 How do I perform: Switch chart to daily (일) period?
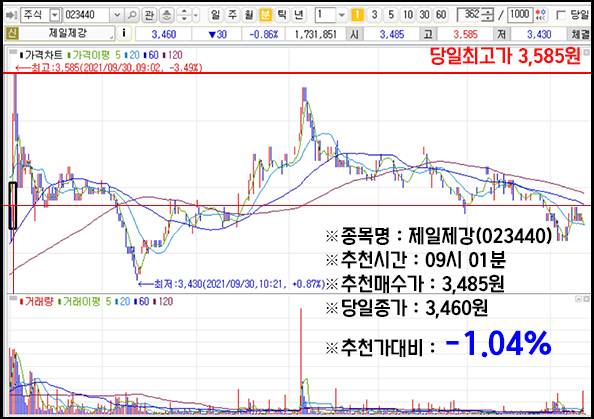pos(215,15)
